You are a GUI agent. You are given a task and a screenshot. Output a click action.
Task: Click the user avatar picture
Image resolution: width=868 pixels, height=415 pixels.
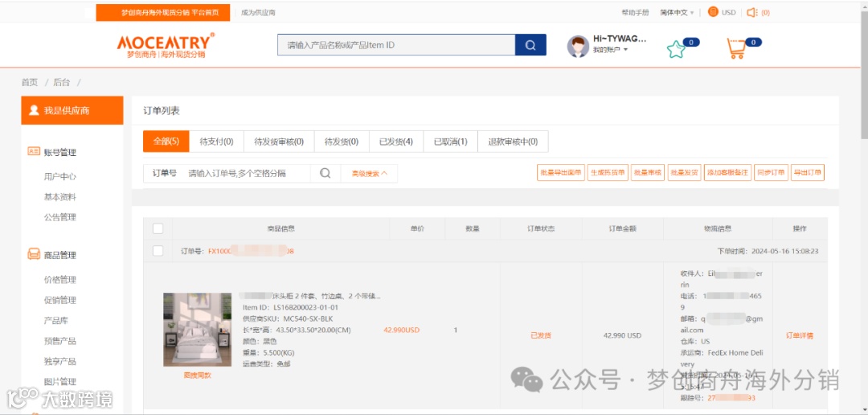578,46
